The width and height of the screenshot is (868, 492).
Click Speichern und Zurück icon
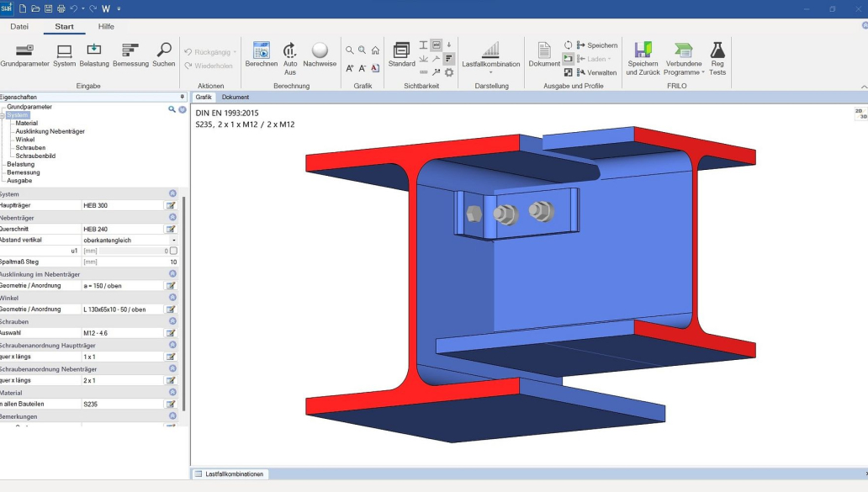click(x=643, y=50)
